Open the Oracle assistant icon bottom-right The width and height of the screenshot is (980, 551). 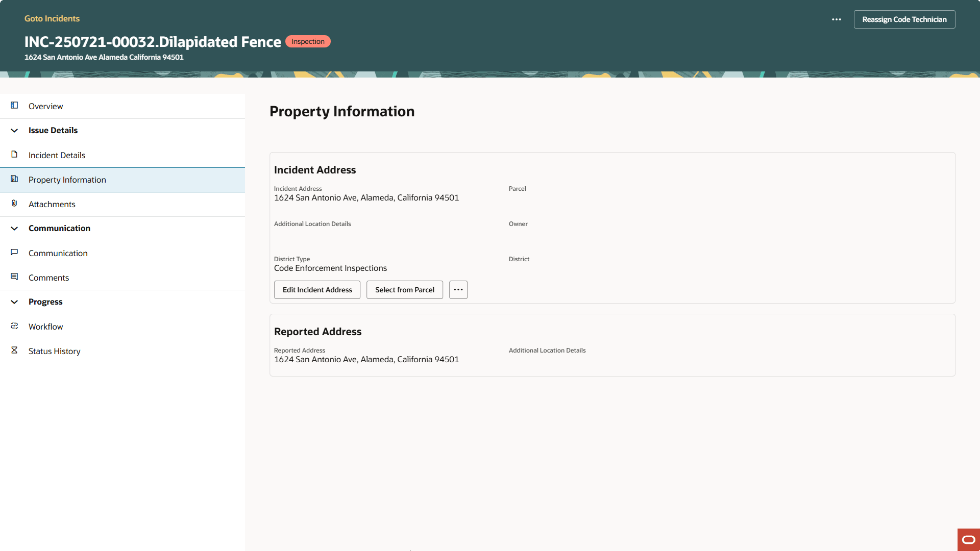(x=968, y=540)
